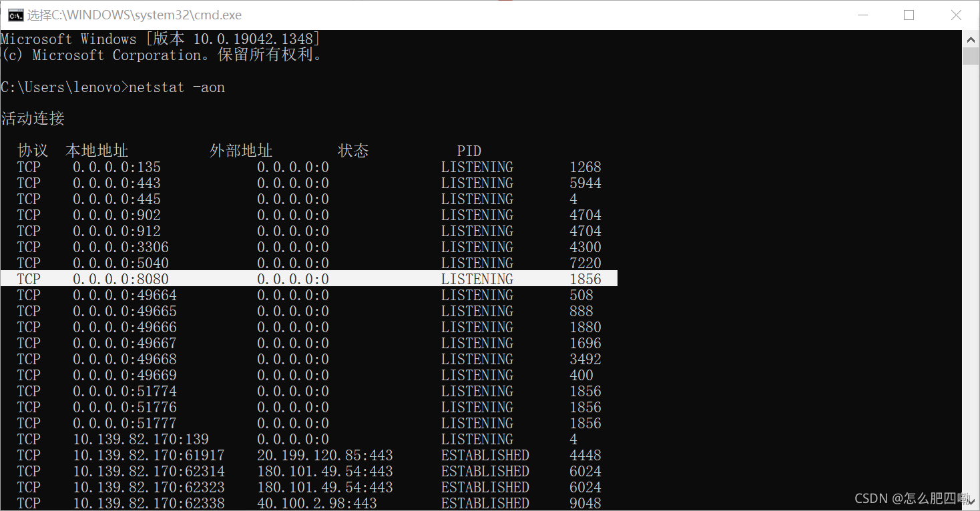
Task: Click local address 0.0.0.0:49667
Action: pos(125,344)
